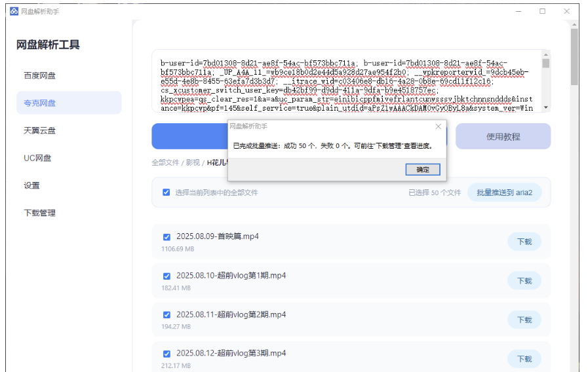Click 下载 for 2025.08.12-超前vlog第3期.mp4
The image size is (588, 372).
pos(524,359)
